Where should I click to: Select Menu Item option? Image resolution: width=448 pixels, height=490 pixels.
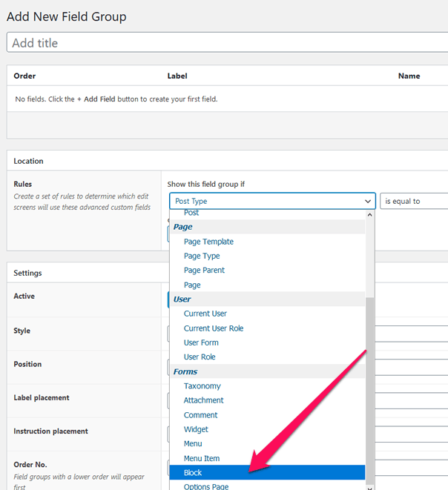pos(201,458)
